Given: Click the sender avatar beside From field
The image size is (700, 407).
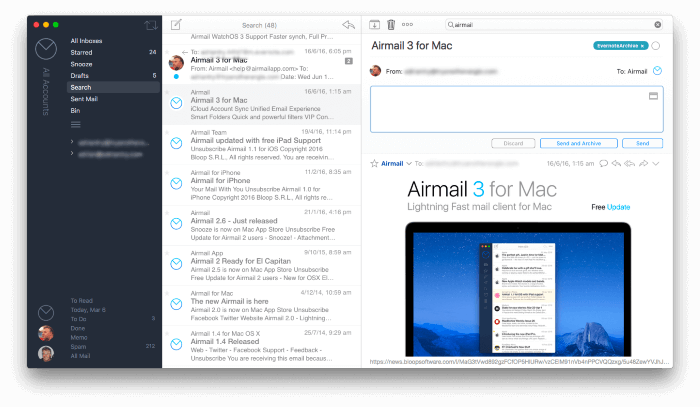Looking at the screenshot, I should pos(375,71).
